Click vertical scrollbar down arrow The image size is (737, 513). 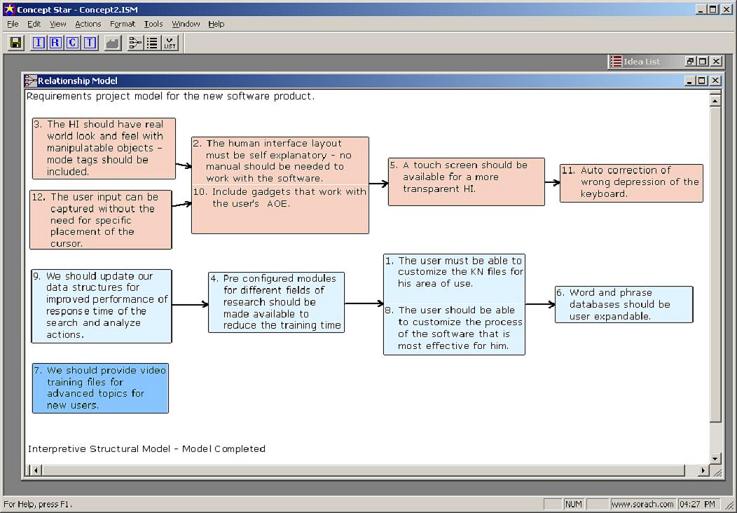[715, 458]
